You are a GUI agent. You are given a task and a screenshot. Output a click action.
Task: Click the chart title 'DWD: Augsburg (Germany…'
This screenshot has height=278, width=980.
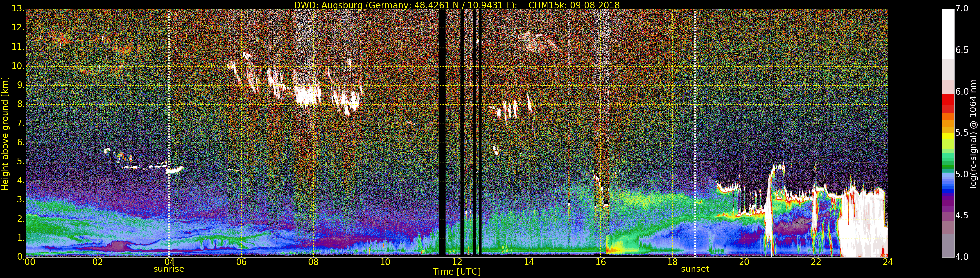click(457, 5)
